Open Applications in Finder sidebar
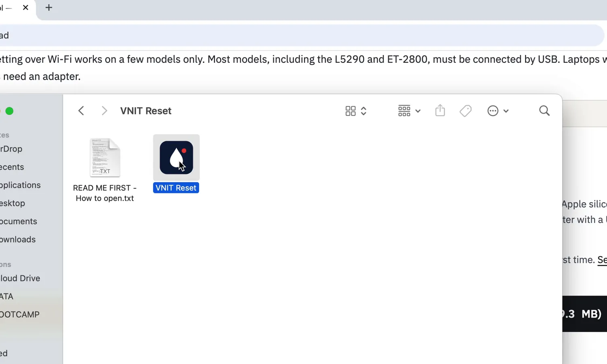This screenshot has height=364, width=607. click(x=20, y=185)
